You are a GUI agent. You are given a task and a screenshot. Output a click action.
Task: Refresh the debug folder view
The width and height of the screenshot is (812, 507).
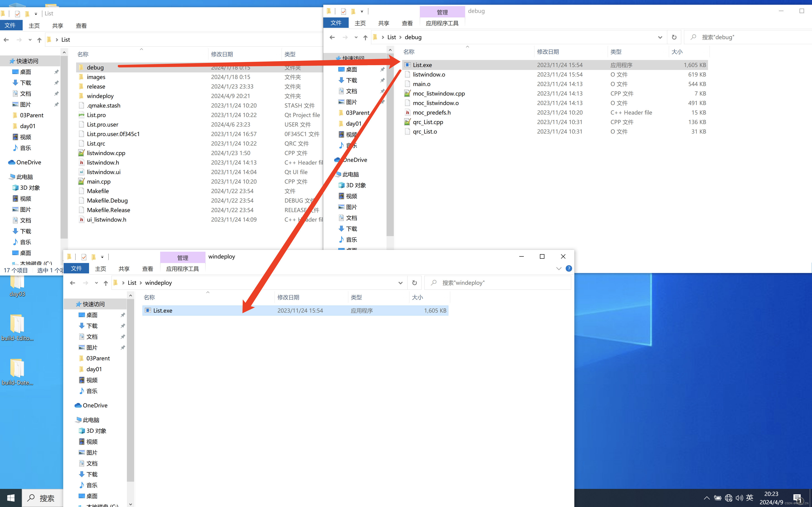coord(674,37)
